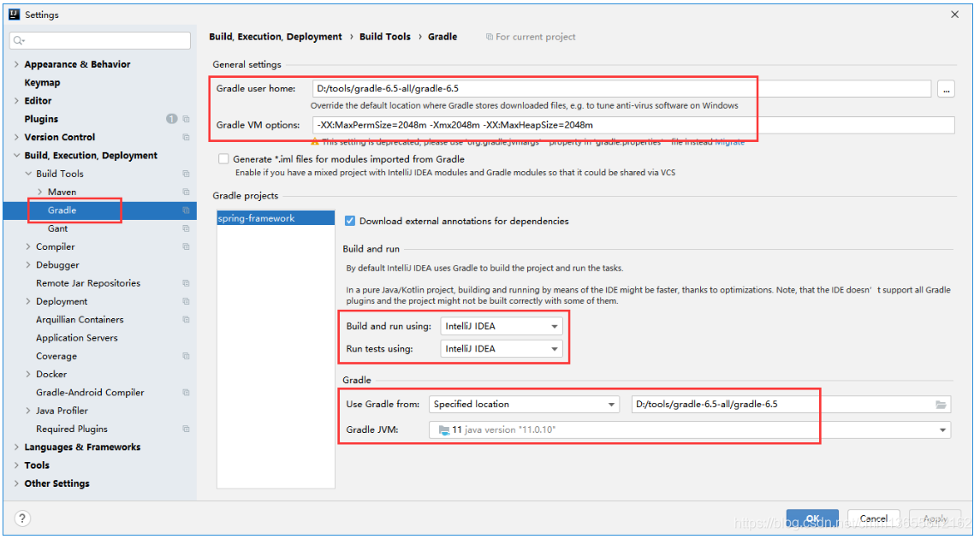This screenshot has height=539, width=980.
Task: Expand the Maven node
Action: point(40,192)
